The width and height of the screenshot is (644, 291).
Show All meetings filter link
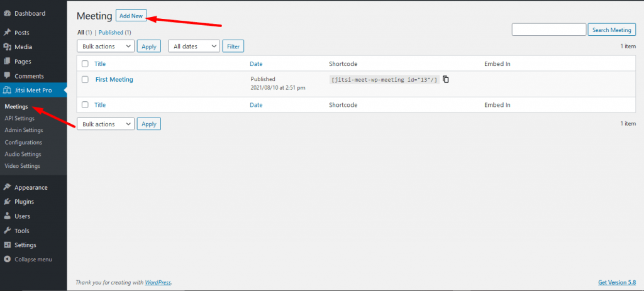[80, 33]
